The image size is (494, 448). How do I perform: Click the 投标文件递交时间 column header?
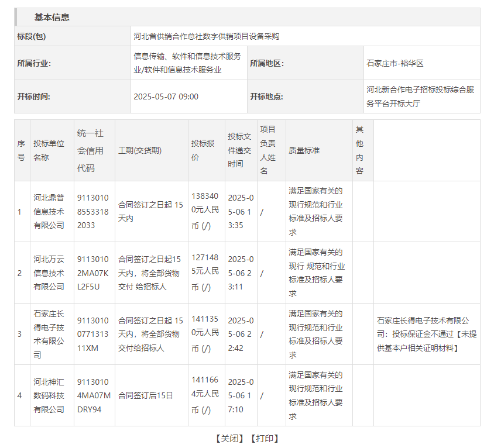[240, 150]
